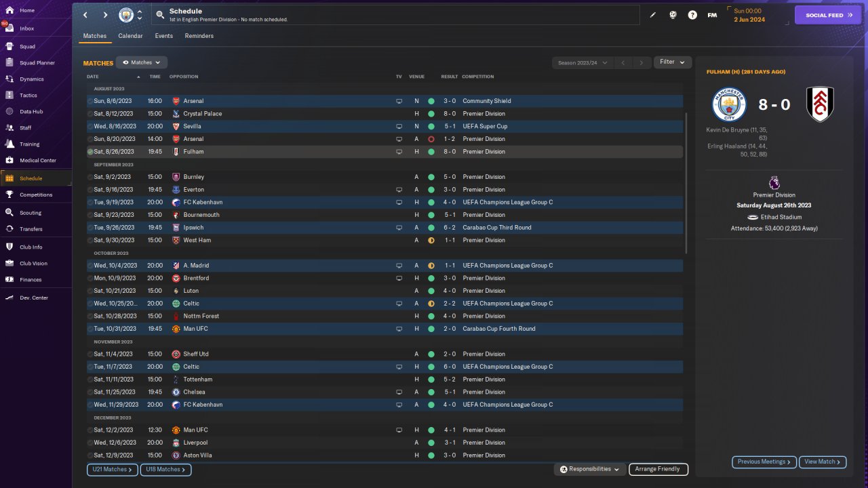Open the Finances sidebar icon
This screenshot has width=868, height=488.
click(x=9, y=280)
